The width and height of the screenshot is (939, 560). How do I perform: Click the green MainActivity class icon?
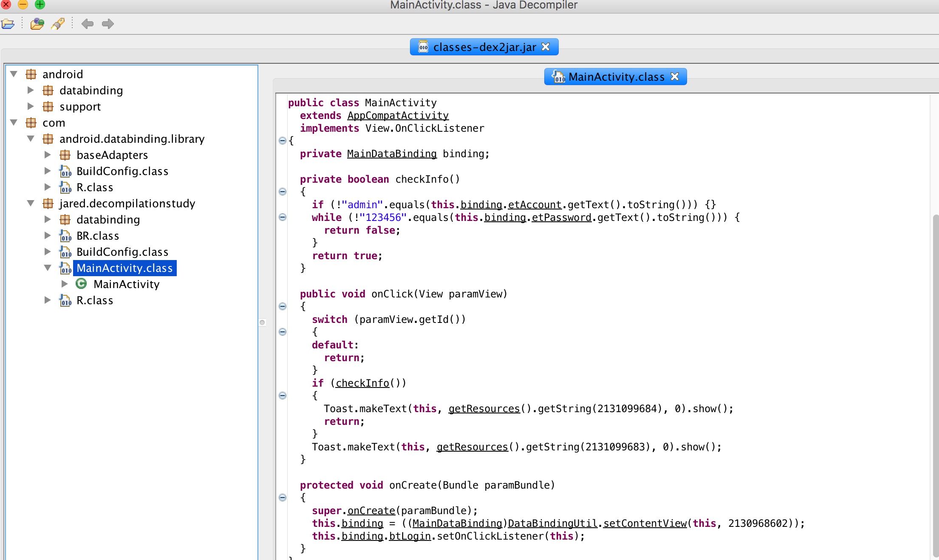pyautogui.click(x=81, y=283)
